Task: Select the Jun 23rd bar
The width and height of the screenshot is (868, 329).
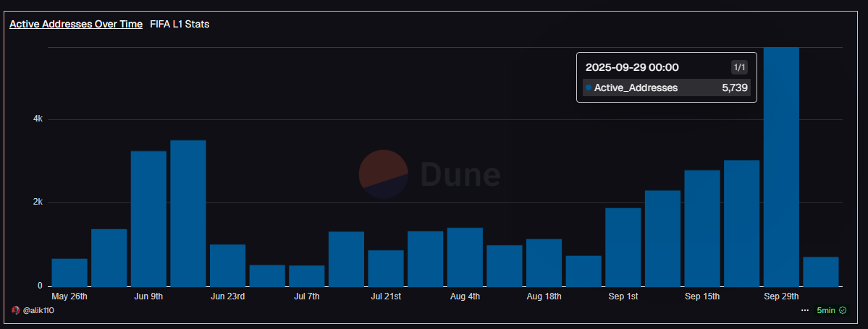Action: 227,265
